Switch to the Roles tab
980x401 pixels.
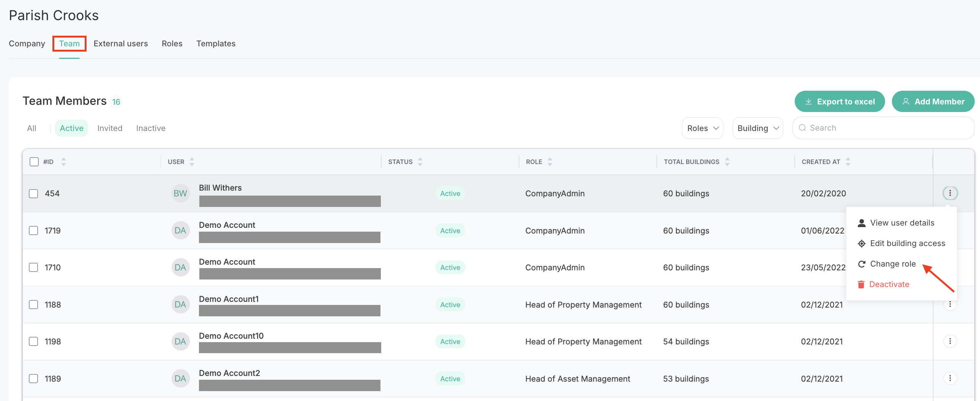click(172, 43)
